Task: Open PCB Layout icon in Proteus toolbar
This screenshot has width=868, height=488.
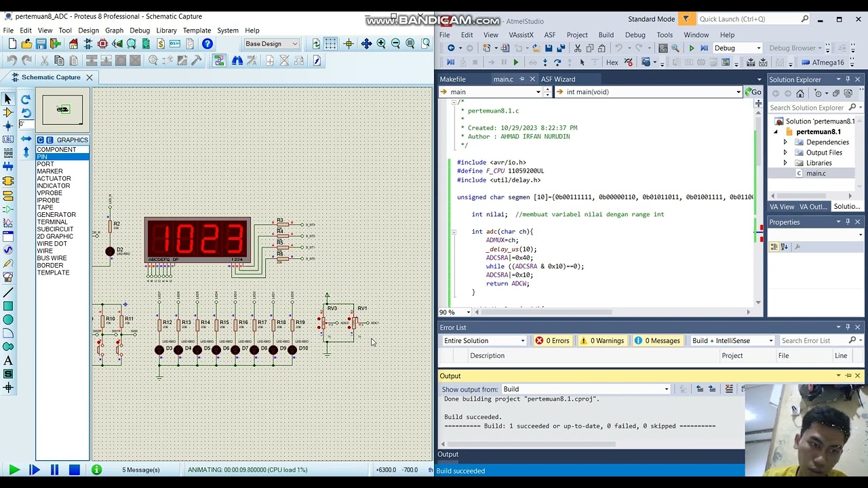Action: click(102, 44)
